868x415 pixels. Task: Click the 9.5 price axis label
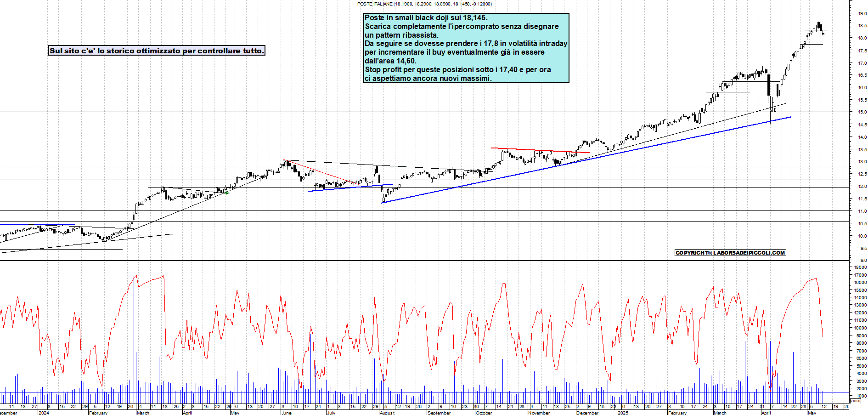tap(863, 248)
